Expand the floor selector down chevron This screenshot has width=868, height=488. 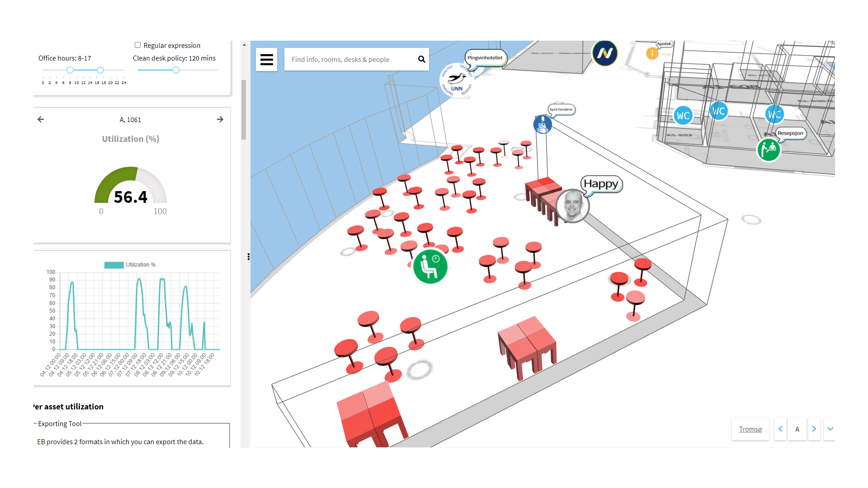point(830,429)
